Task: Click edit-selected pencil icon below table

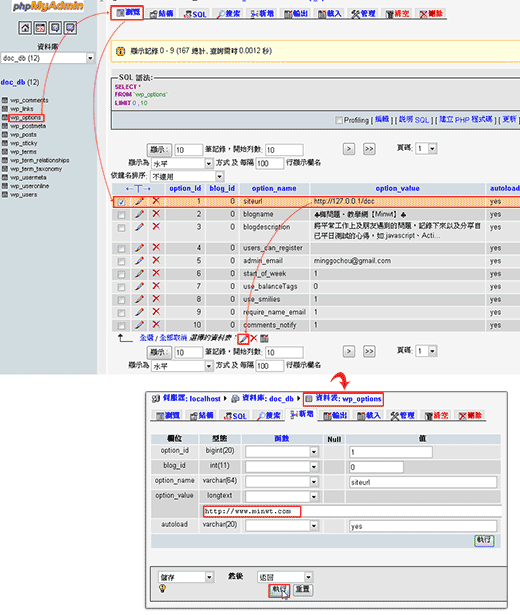Action: click(243, 338)
